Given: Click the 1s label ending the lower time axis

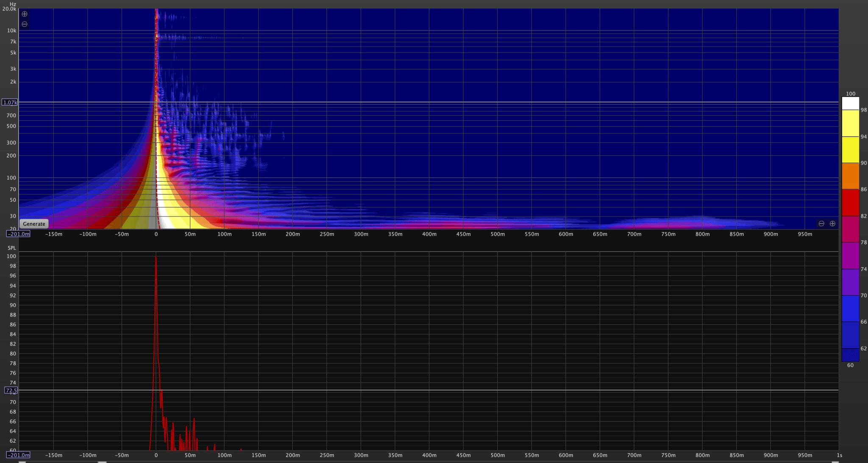Looking at the screenshot, I should (840, 455).
